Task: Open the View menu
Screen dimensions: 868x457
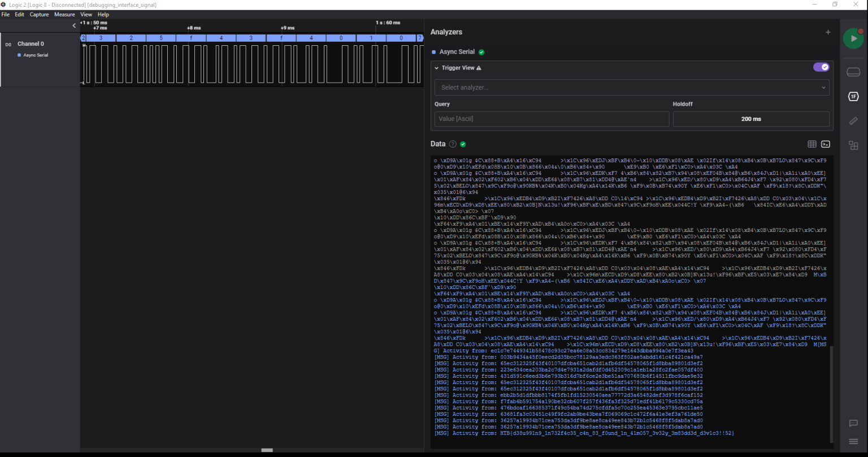Action: tap(86, 15)
